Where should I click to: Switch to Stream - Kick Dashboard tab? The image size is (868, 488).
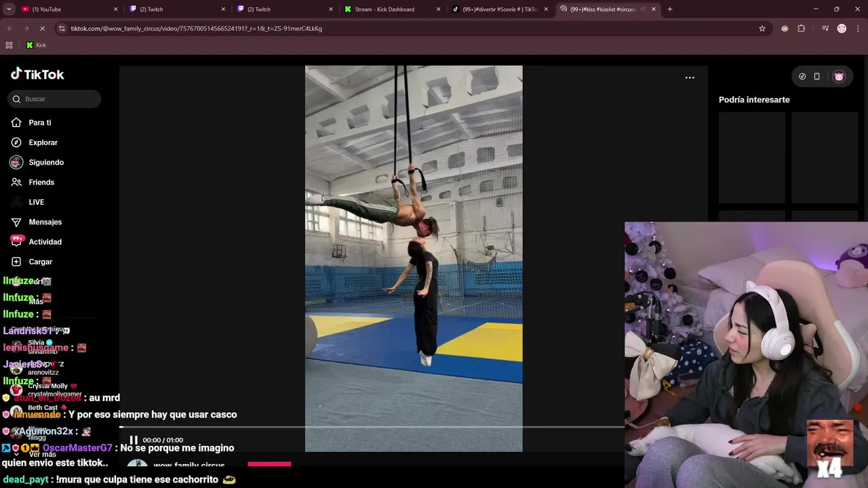tap(391, 9)
